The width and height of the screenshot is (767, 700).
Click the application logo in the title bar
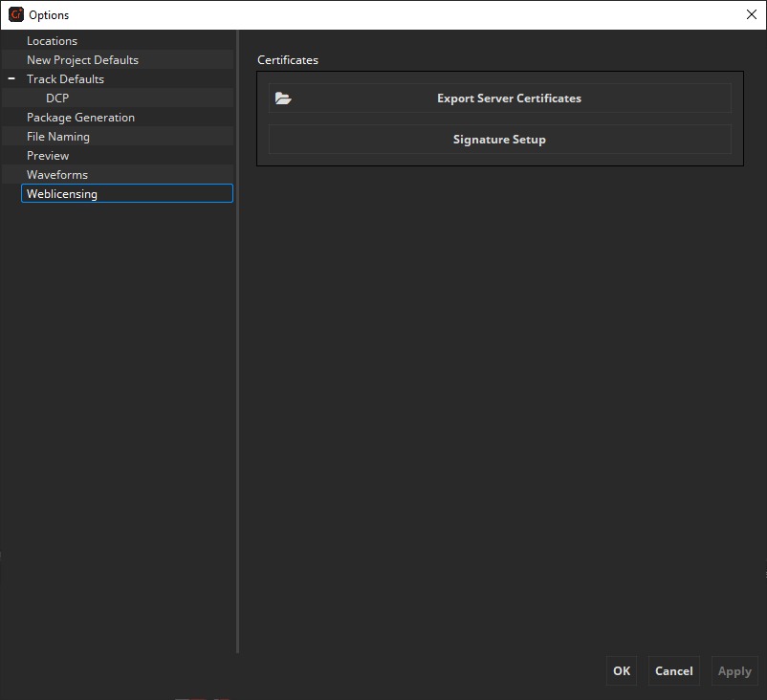click(x=15, y=14)
